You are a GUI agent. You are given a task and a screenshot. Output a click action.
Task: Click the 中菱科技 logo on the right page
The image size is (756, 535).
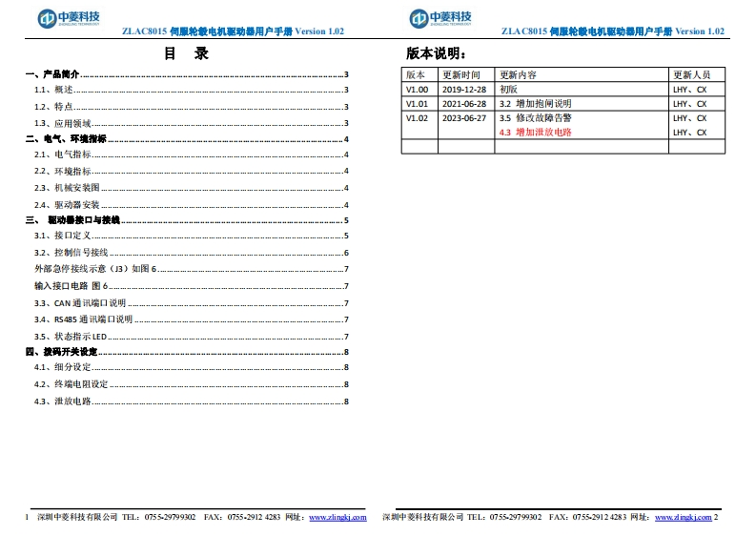[x=442, y=17]
